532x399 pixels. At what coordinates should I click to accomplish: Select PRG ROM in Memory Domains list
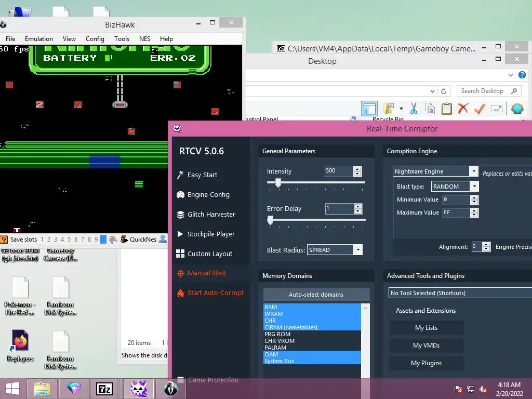(312, 334)
